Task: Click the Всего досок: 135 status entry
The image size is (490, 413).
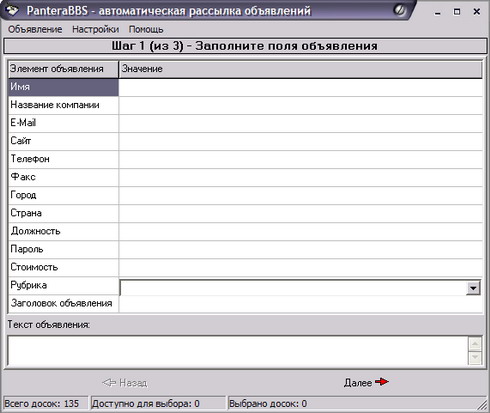Action: coord(45,404)
